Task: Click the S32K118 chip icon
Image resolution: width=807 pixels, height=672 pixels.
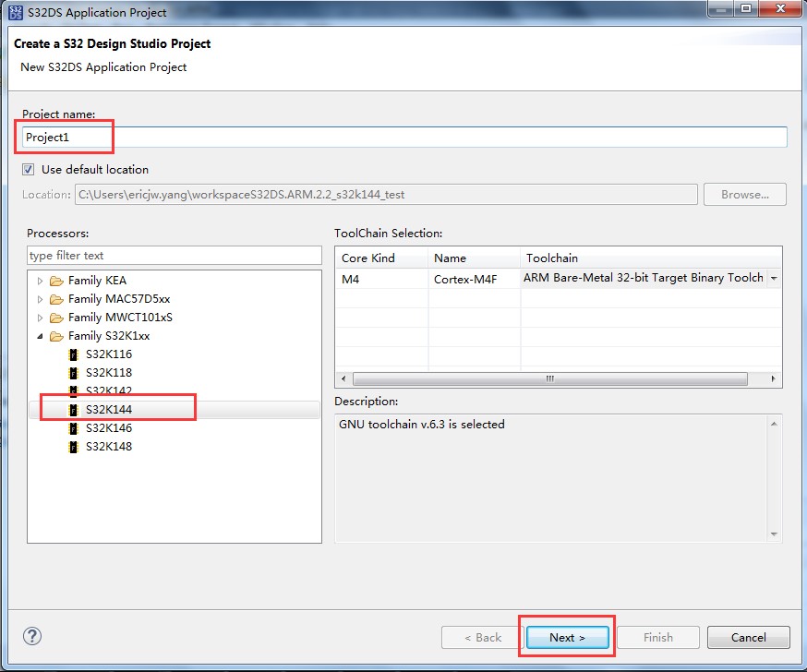Action: pyautogui.click(x=74, y=373)
